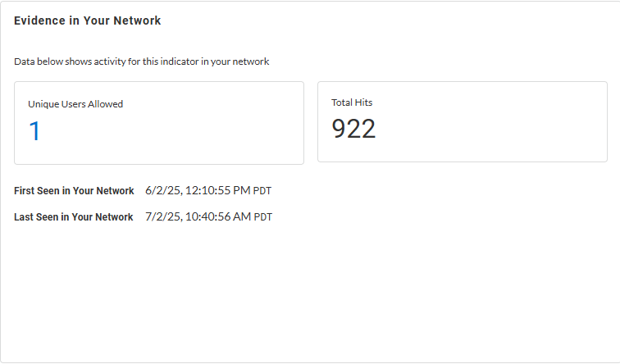Click the blue Unique Users Allowed count 1
Image resolution: width=620 pixels, height=364 pixels.
(34, 131)
